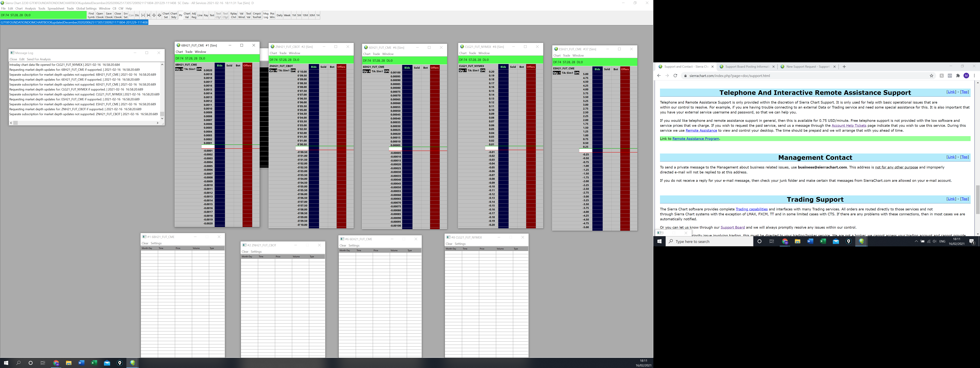
Task: Open the Analysis menu
Action: pos(30,8)
